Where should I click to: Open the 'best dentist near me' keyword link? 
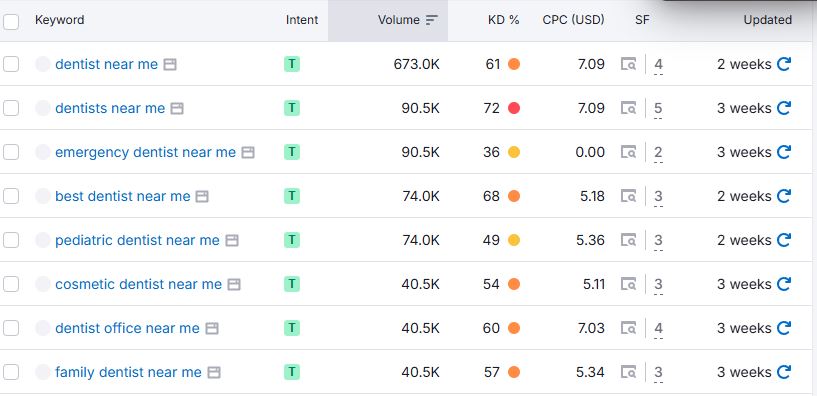pyautogui.click(x=122, y=196)
